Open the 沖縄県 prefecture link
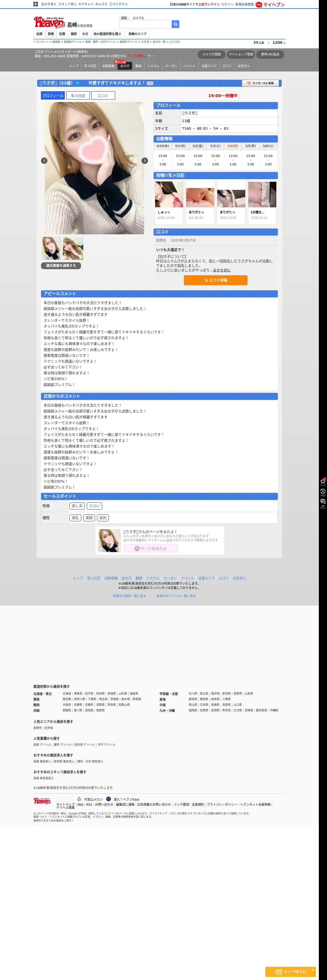 point(274,710)
